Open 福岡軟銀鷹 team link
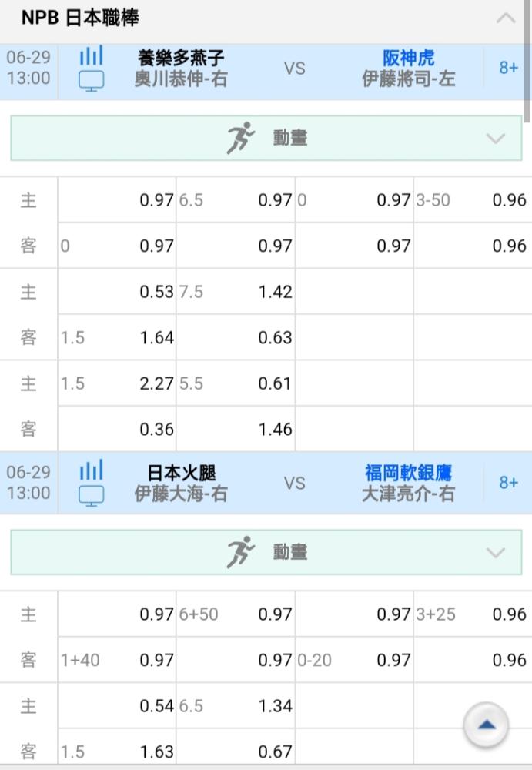 (x=408, y=473)
